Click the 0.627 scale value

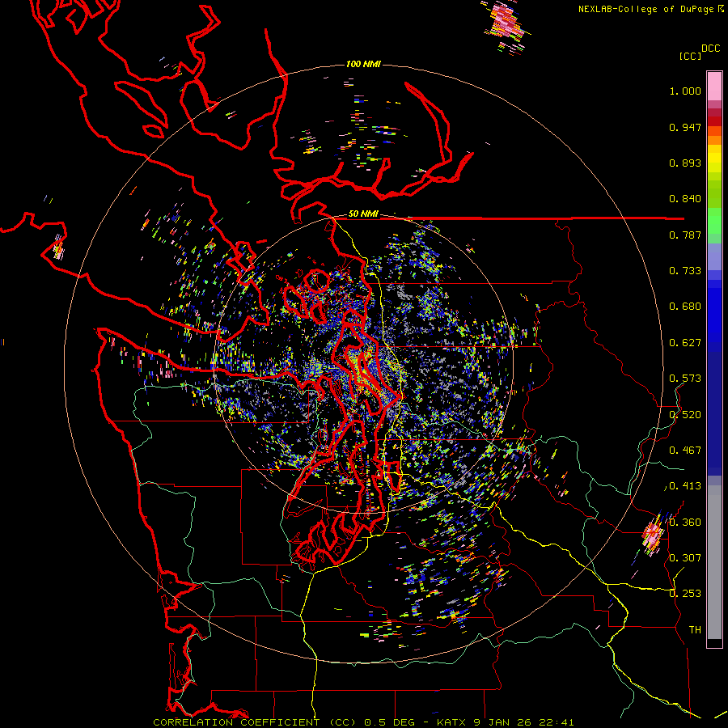[685, 343]
